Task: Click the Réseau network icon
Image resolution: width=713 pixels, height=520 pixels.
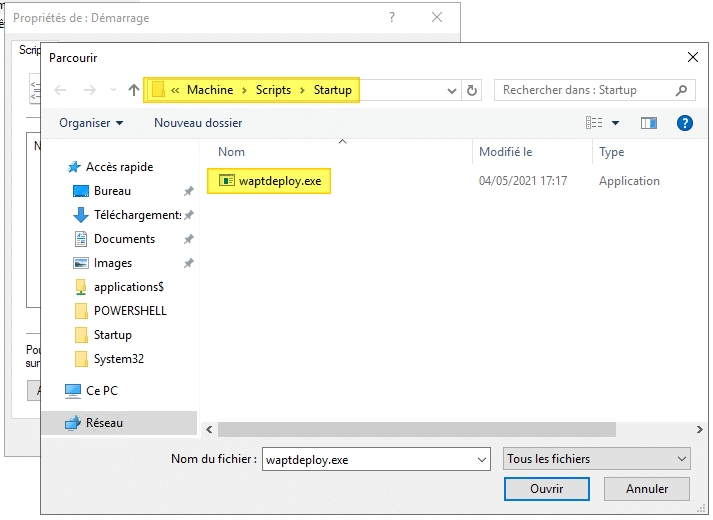Action: (x=73, y=423)
